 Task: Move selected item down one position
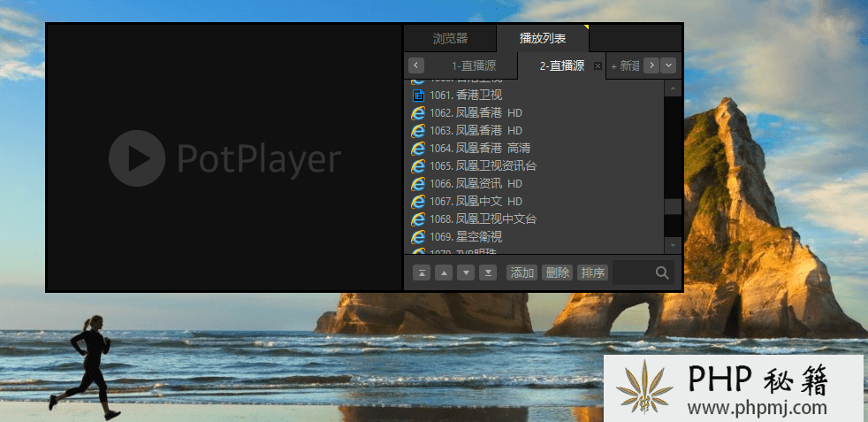click(x=466, y=272)
